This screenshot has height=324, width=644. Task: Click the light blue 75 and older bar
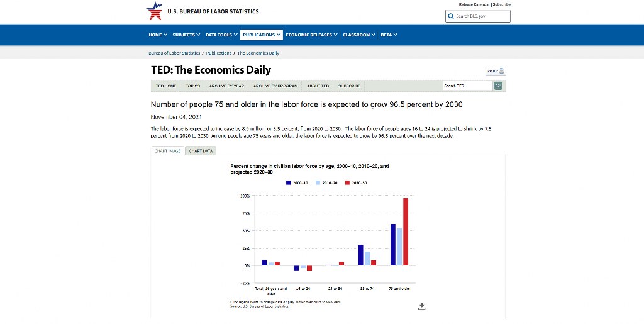pyautogui.click(x=399, y=247)
